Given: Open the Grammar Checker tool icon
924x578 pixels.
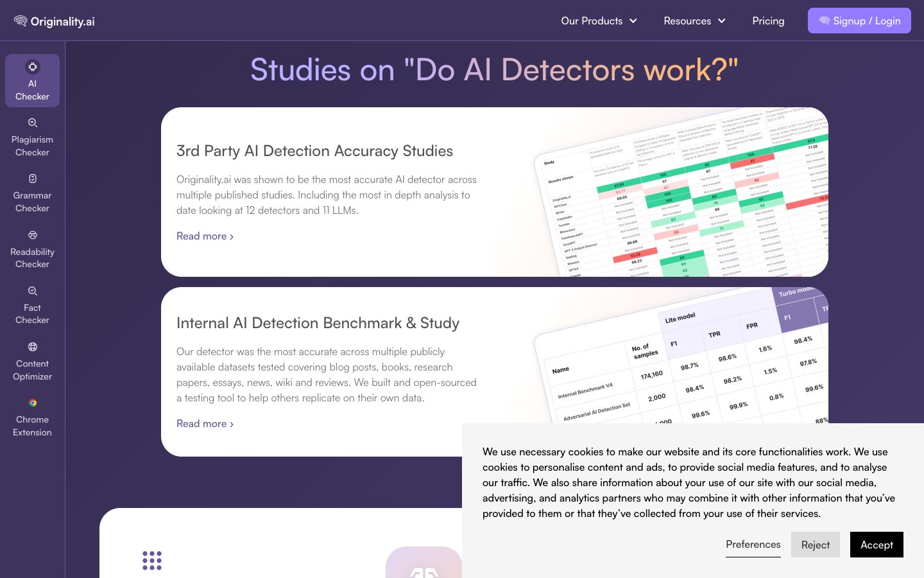Looking at the screenshot, I should pos(32,179).
